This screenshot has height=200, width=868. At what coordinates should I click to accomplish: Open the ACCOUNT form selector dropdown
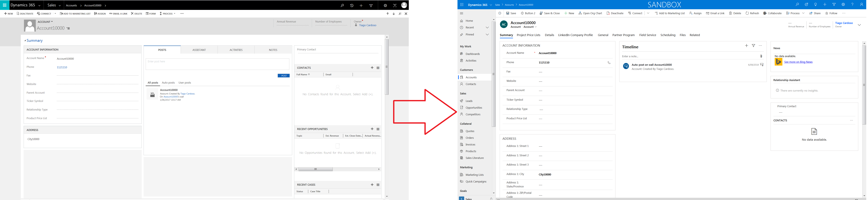(45, 22)
